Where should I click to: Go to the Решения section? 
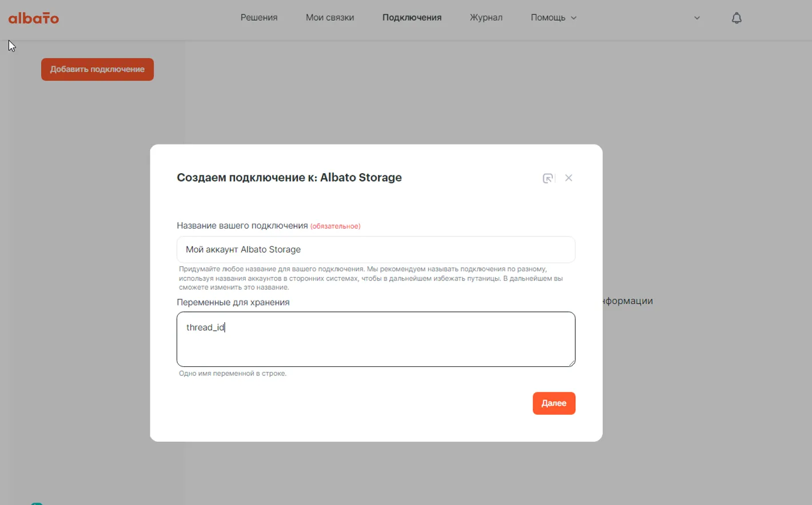click(258, 18)
